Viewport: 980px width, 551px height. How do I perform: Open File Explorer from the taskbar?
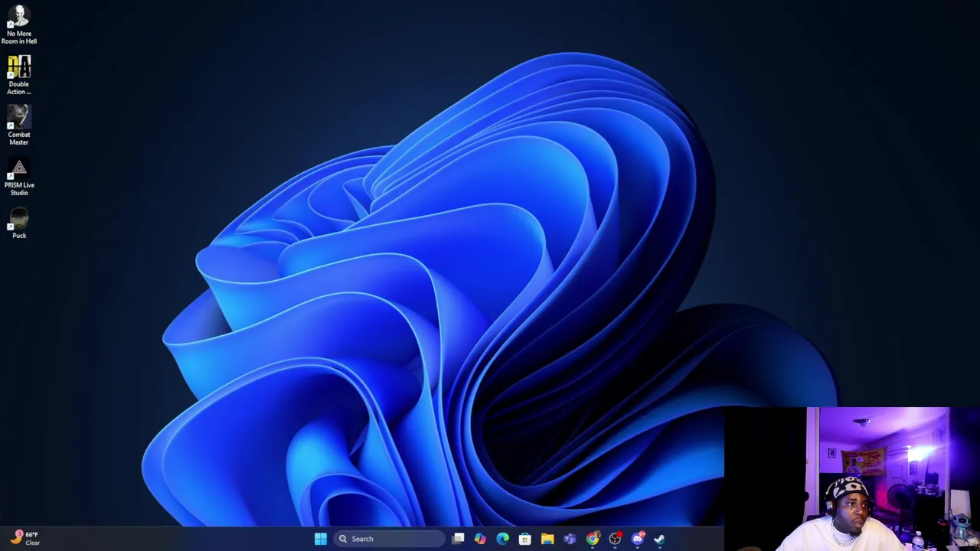click(547, 539)
